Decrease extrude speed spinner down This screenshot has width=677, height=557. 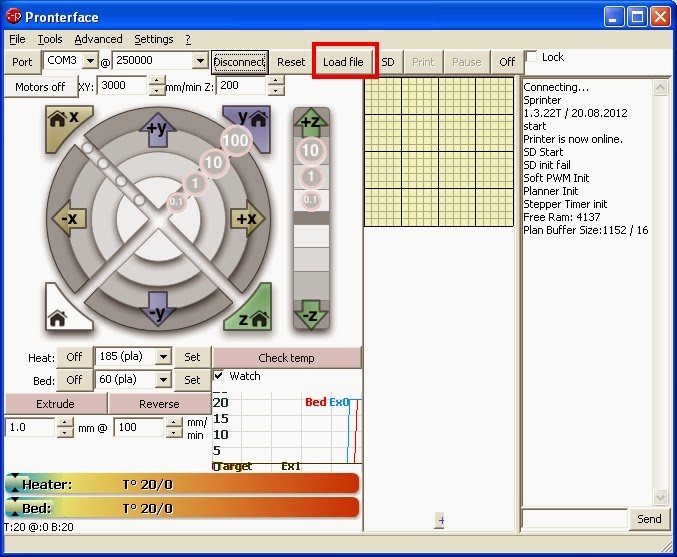[174, 432]
